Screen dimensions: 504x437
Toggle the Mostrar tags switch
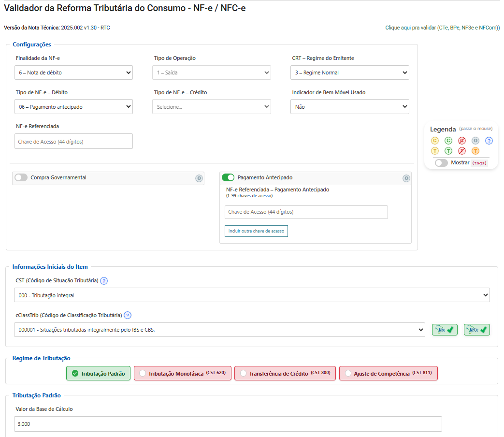(x=441, y=163)
